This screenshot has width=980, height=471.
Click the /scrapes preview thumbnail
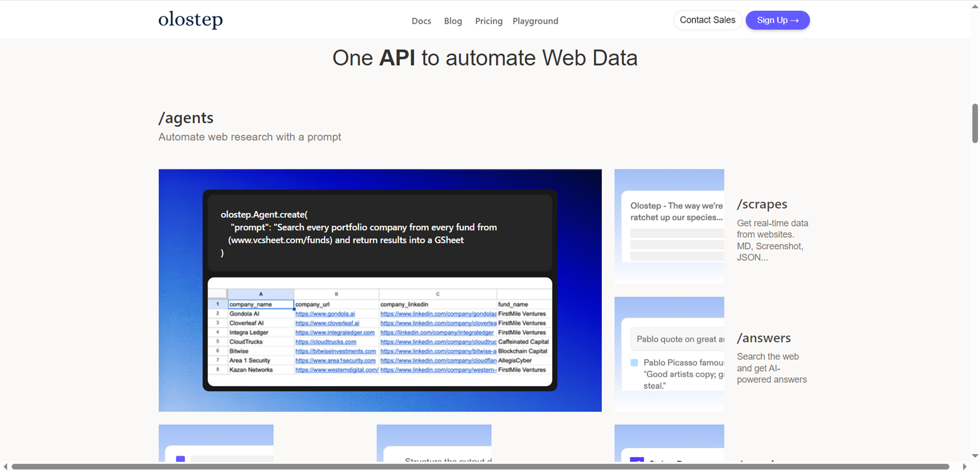[669, 226]
